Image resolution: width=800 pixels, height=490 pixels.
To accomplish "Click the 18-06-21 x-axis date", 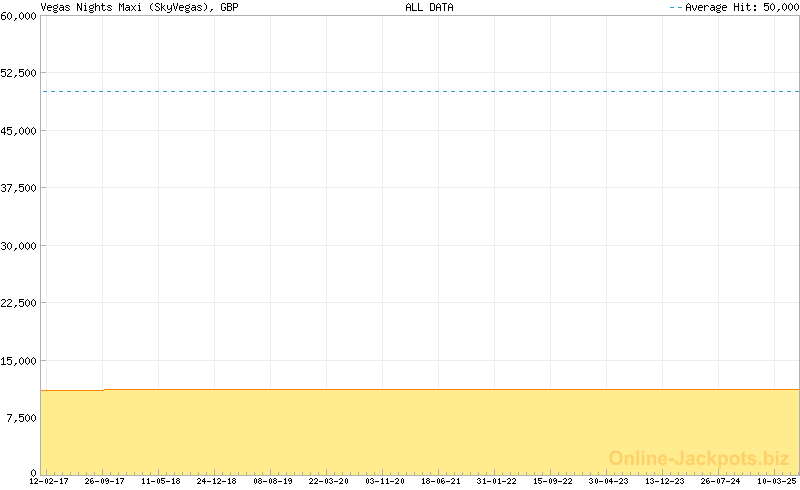I will [441, 481].
